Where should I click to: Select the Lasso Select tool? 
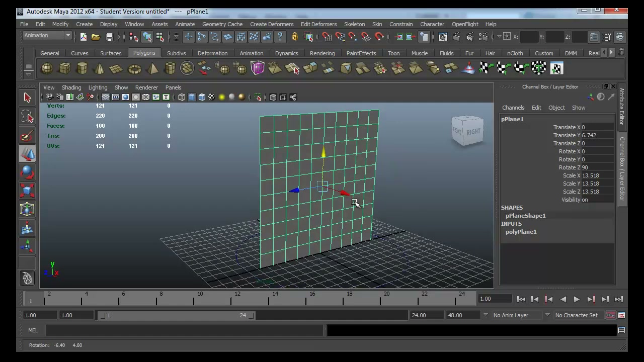(x=27, y=117)
